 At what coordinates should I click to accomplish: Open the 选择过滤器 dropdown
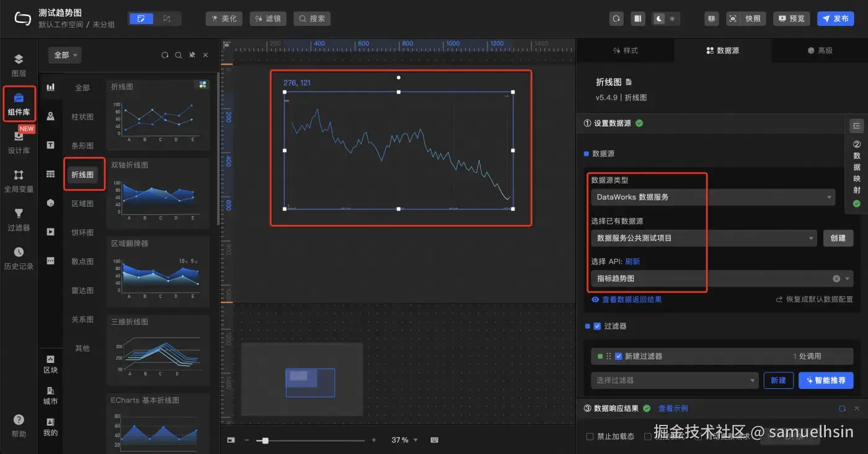675,380
